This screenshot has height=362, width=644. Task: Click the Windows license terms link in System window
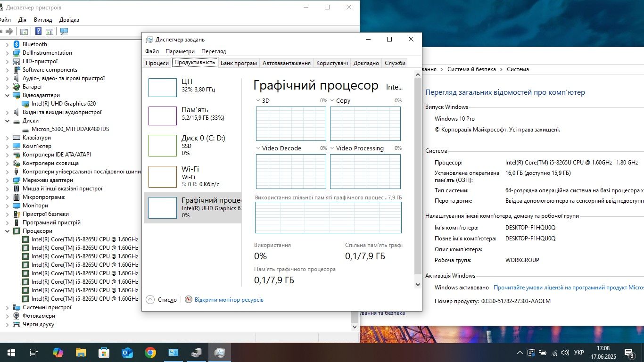(569, 288)
